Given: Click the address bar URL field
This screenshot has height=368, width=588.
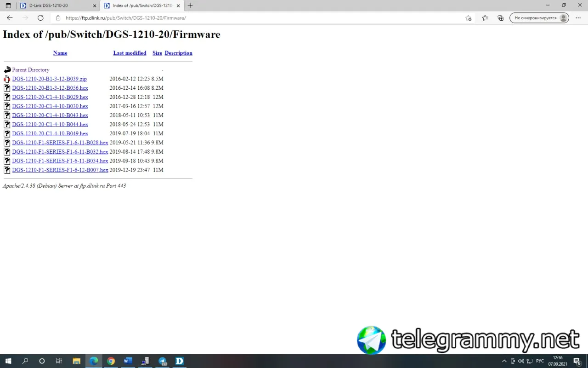Looking at the screenshot, I should [262, 18].
